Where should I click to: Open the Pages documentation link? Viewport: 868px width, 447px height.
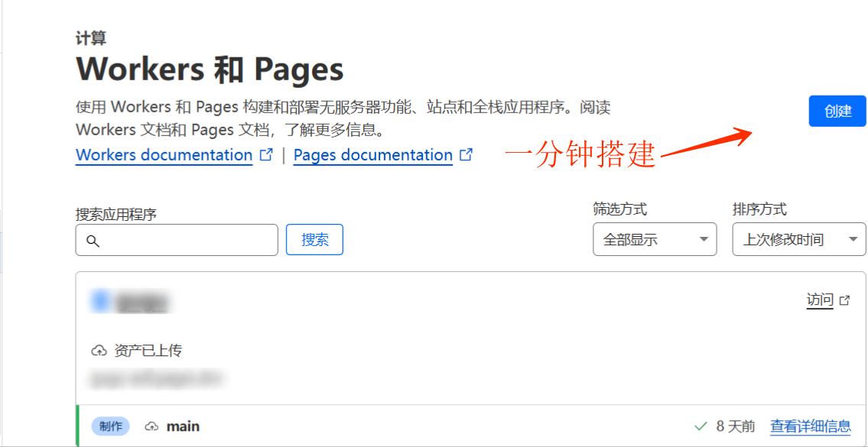(x=372, y=155)
